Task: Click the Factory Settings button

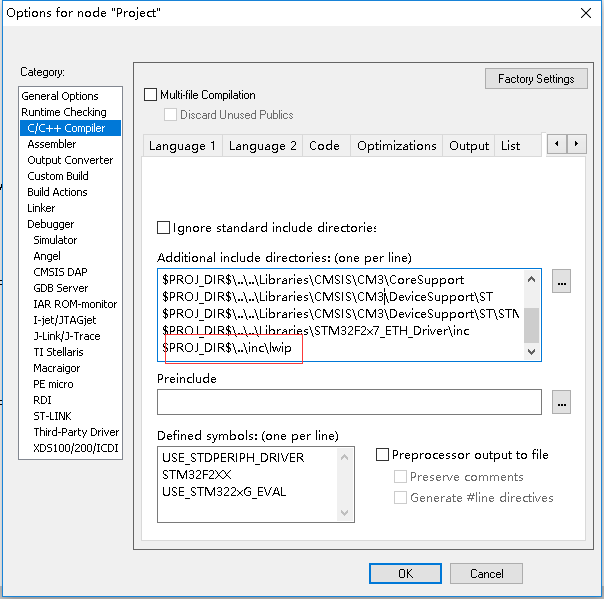Action: [536, 79]
